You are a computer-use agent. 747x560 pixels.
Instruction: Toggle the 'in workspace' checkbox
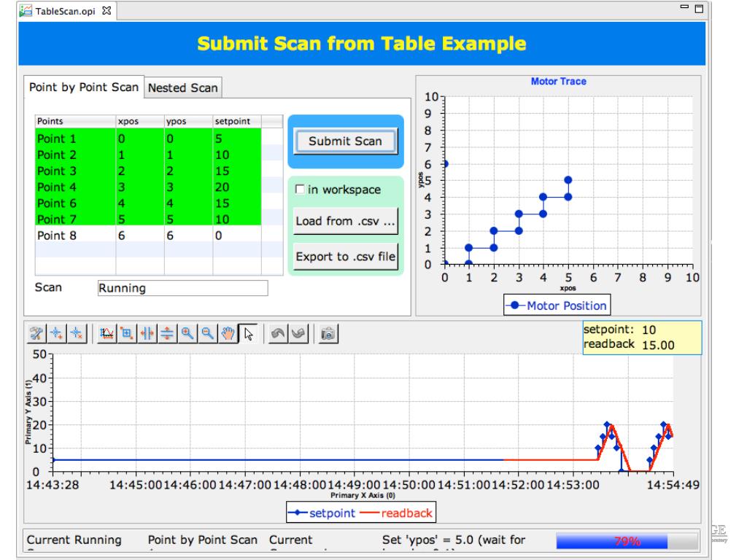pos(300,189)
